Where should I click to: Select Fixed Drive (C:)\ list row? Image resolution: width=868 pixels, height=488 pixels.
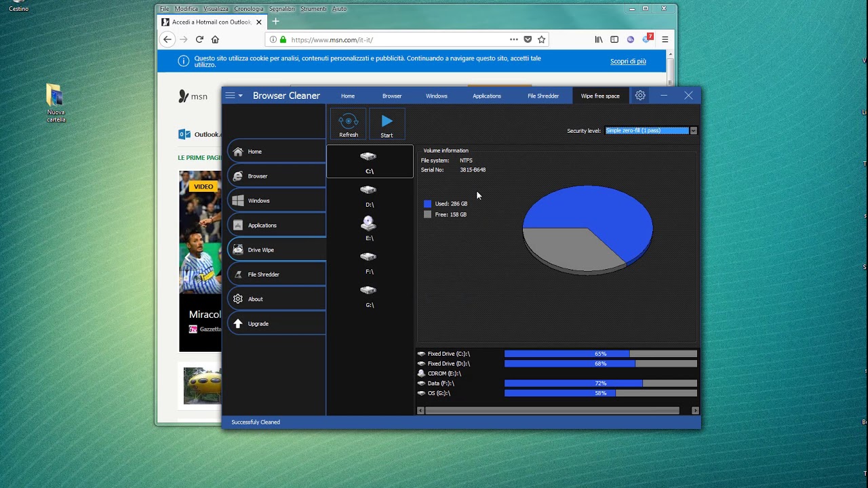pyautogui.click(x=557, y=354)
